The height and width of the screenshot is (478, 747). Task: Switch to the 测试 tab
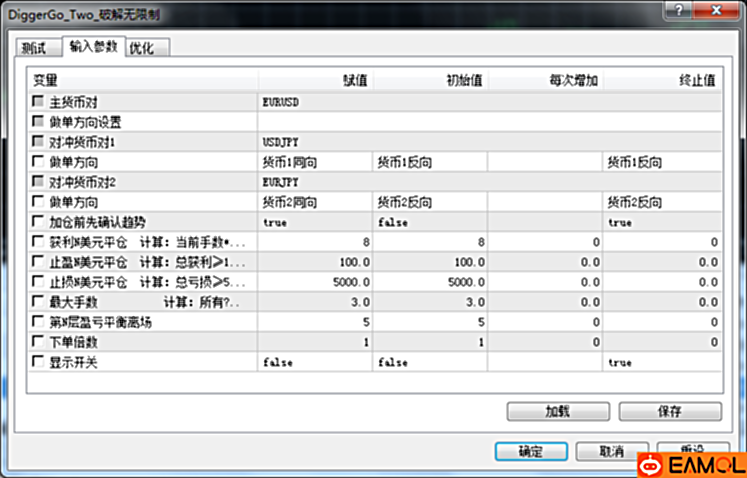pyautogui.click(x=37, y=48)
